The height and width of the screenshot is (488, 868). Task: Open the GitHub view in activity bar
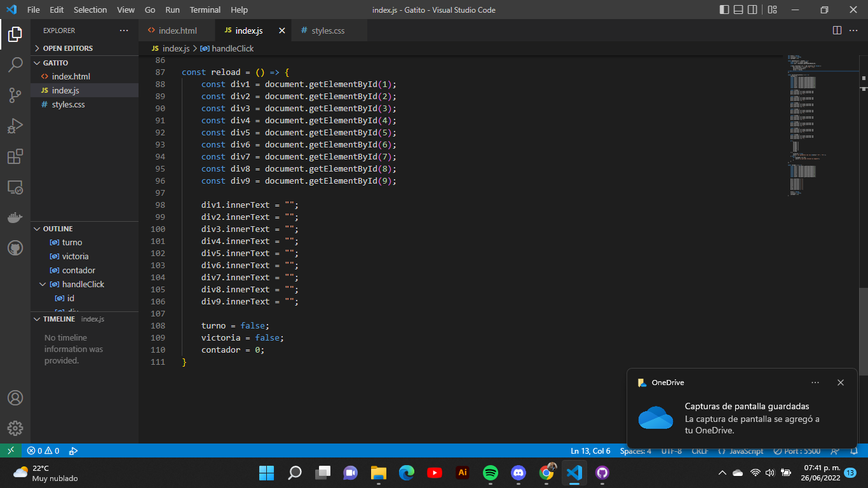[x=15, y=248]
